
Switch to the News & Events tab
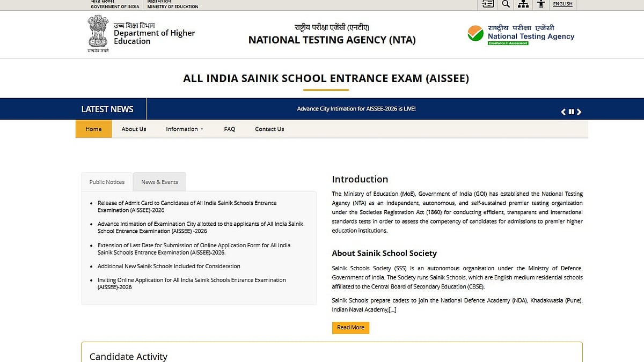pos(159,182)
